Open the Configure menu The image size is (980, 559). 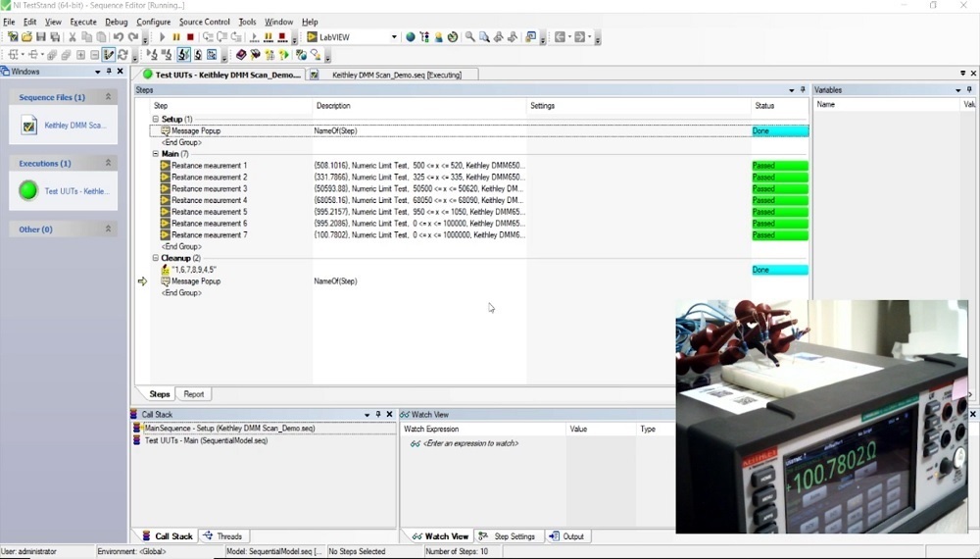pyautogui.click(x=153, y=22)
